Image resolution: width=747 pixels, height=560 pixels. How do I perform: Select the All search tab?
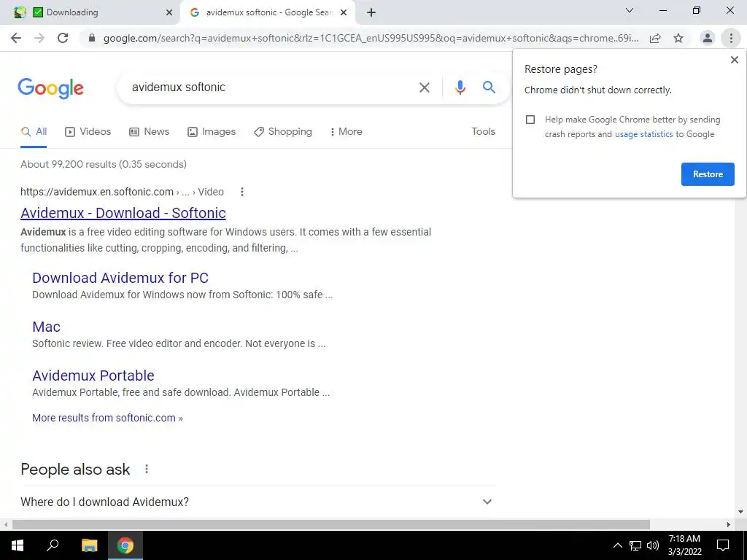[34, 132]
